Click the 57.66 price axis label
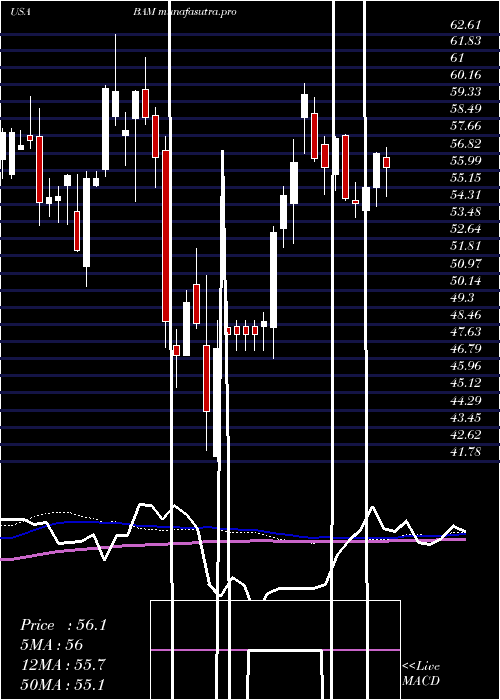The height and width of the screenshot is (700, 500). click(x=465, y=126)
